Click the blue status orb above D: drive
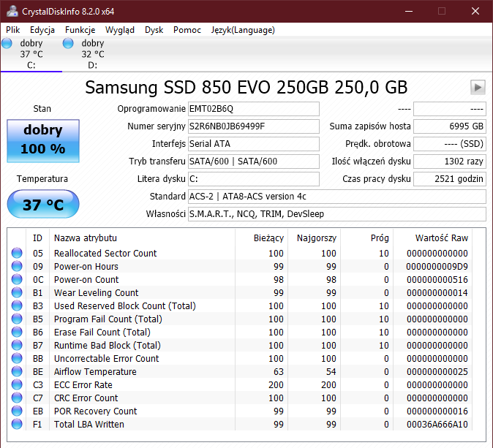Screen dimensions: 493x448 (x=68, y=43)
